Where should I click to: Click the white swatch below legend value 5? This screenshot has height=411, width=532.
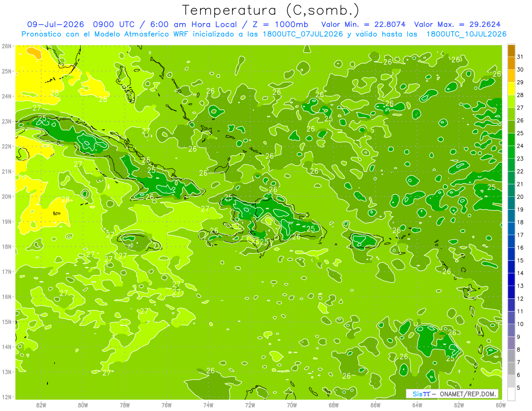[x=511, y=394]
